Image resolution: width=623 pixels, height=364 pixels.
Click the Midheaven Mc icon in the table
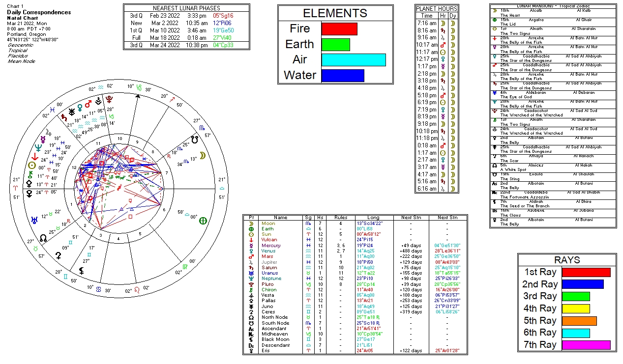tap(251, 334)
